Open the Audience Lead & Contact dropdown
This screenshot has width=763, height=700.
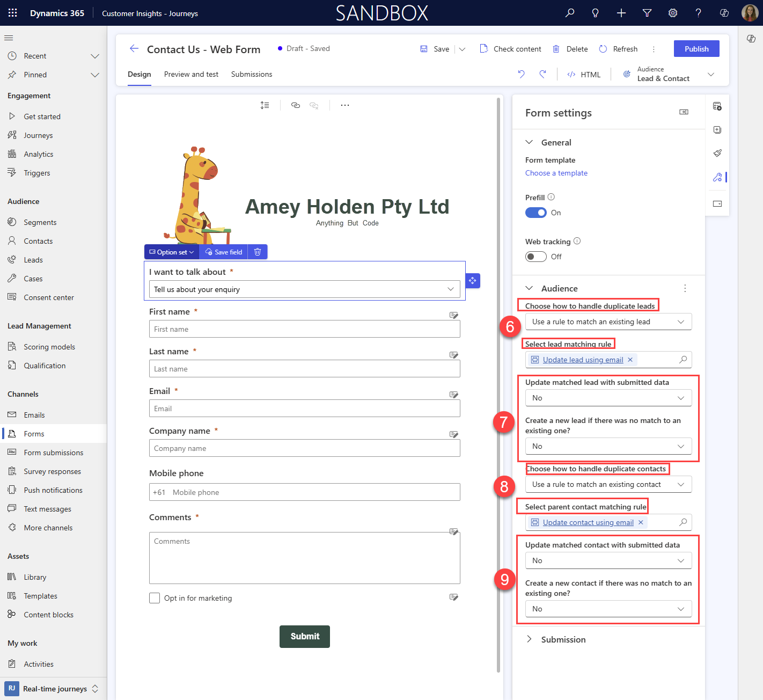(x=668, y=74)
